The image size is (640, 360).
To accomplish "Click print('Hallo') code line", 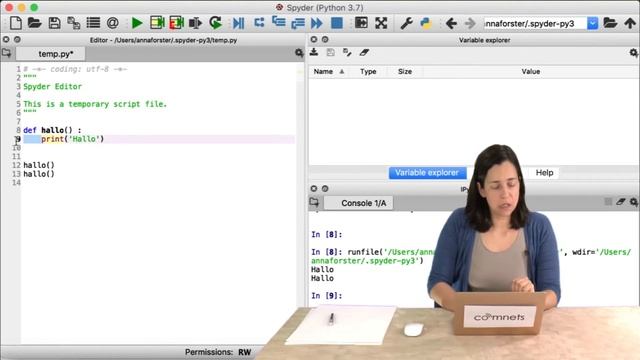I will tap(73, 139).
